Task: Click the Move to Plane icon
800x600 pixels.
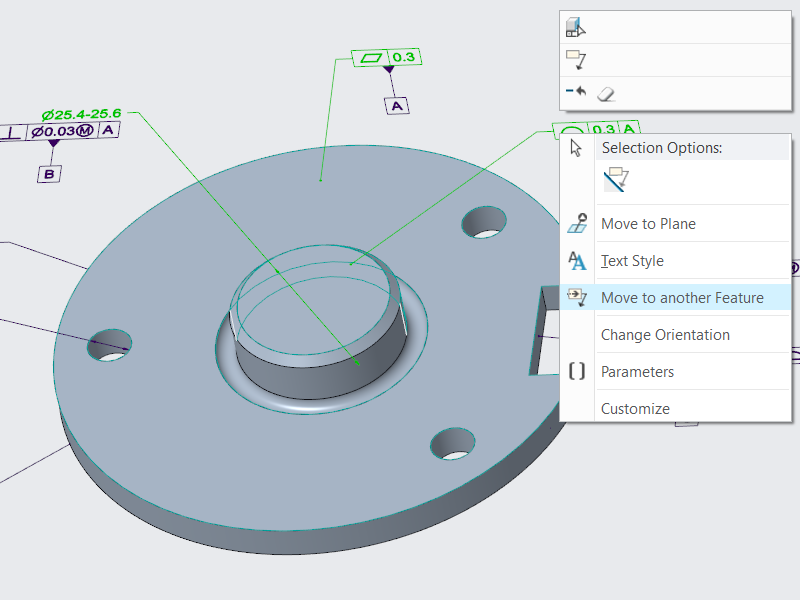Action: pos(577,224)
